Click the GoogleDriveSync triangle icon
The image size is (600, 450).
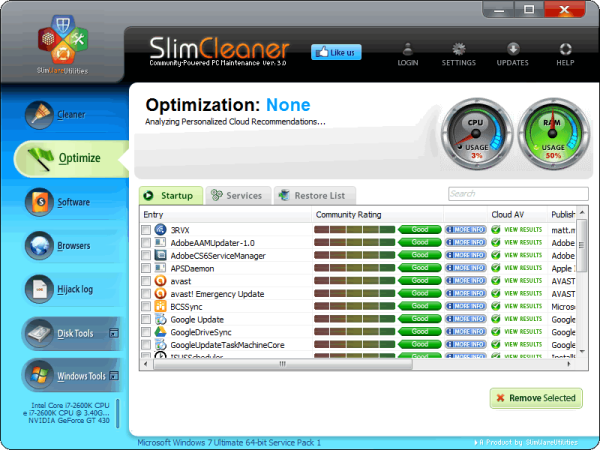tap(160, 332)
